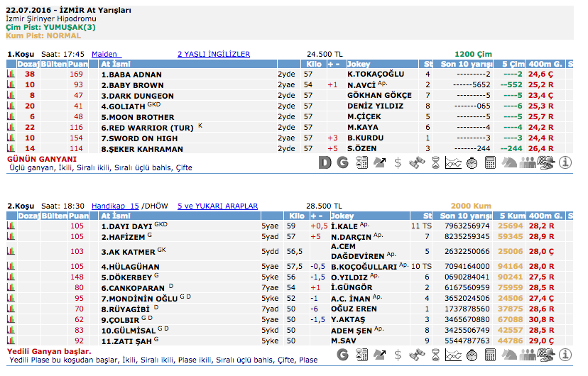This screenshot has height=376, width=588.
Task: Click the info circle icon in race 1
Action: tap(565, 162)
